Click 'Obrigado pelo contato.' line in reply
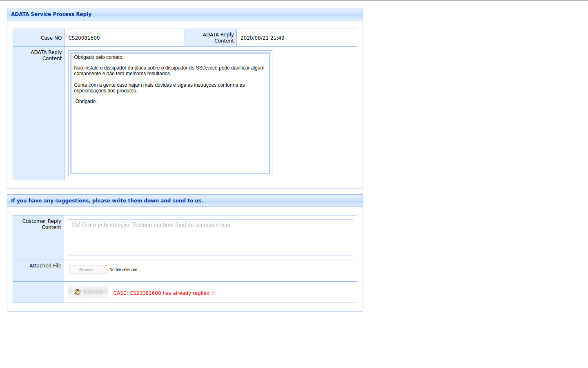The height and width of the screenshot is (368, 588). tap(99, 57)
